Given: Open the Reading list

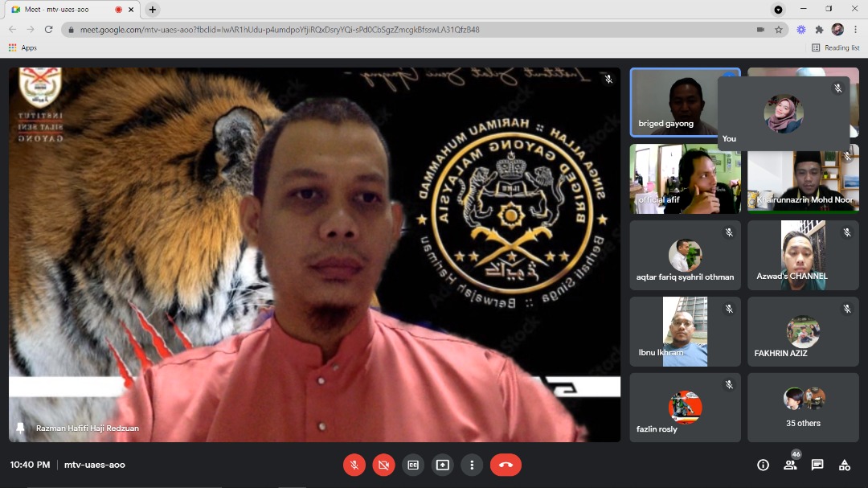Looking at the screenshot, I should (835, 47).
